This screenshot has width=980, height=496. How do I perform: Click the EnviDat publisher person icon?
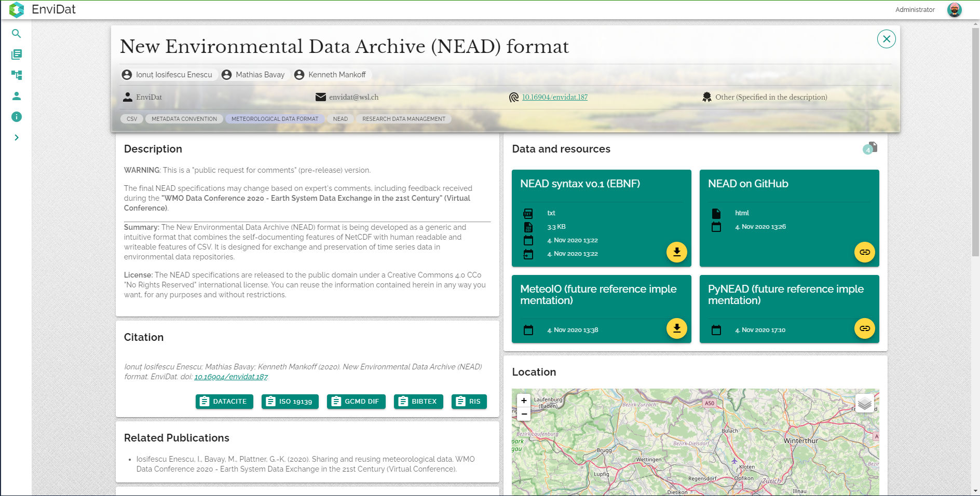click(x=128, y=97)
